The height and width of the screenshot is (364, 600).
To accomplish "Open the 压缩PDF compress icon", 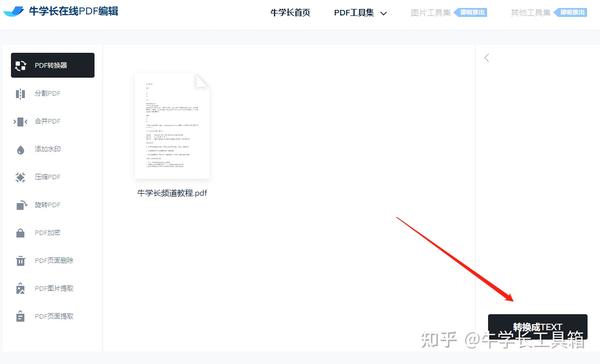I will click(21, 177).
